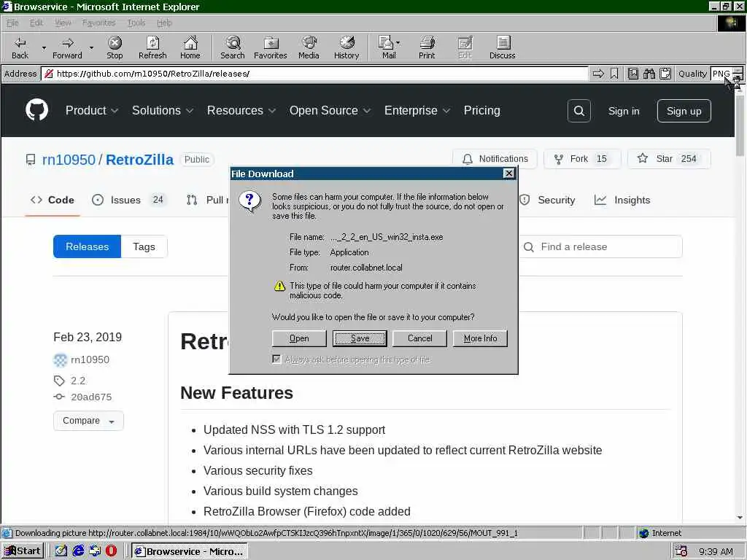
Task: Click the Go arrow next to address bar
Action: click(598, 74)
